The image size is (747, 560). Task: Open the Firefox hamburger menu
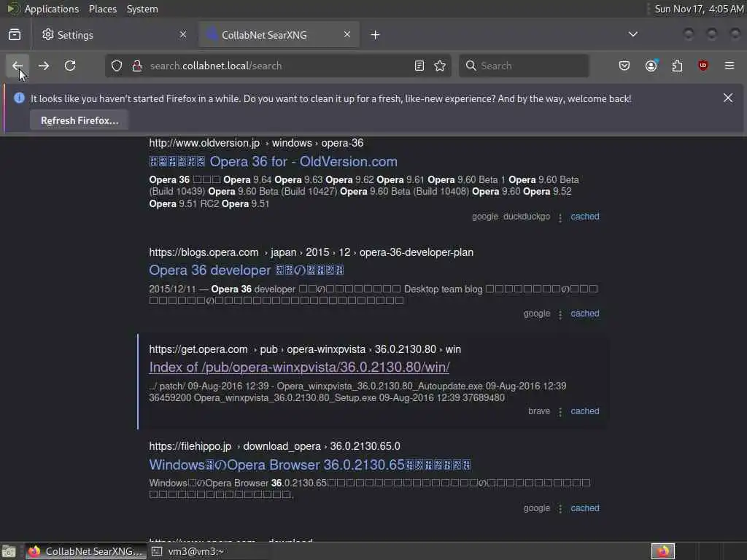(729, 66)
